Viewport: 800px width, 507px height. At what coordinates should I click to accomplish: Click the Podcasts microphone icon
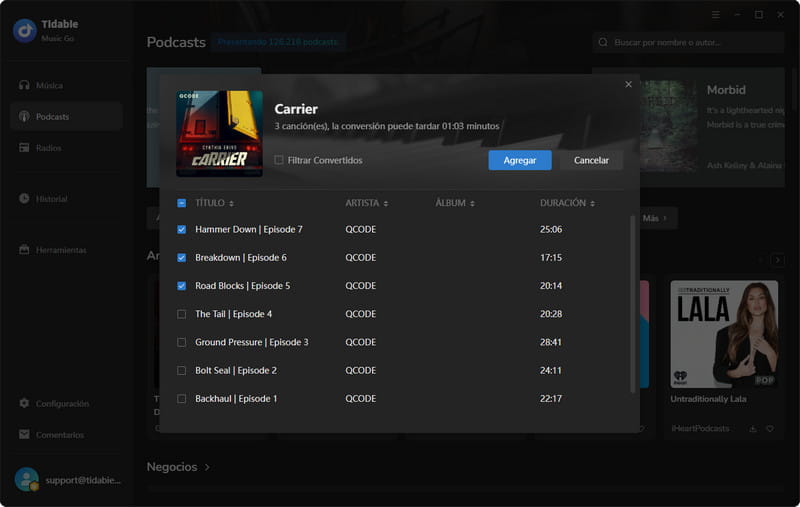[x=24, y=116]
